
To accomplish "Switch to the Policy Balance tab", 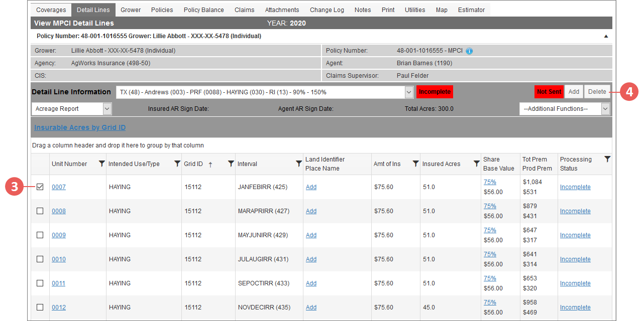I will 204,10.
